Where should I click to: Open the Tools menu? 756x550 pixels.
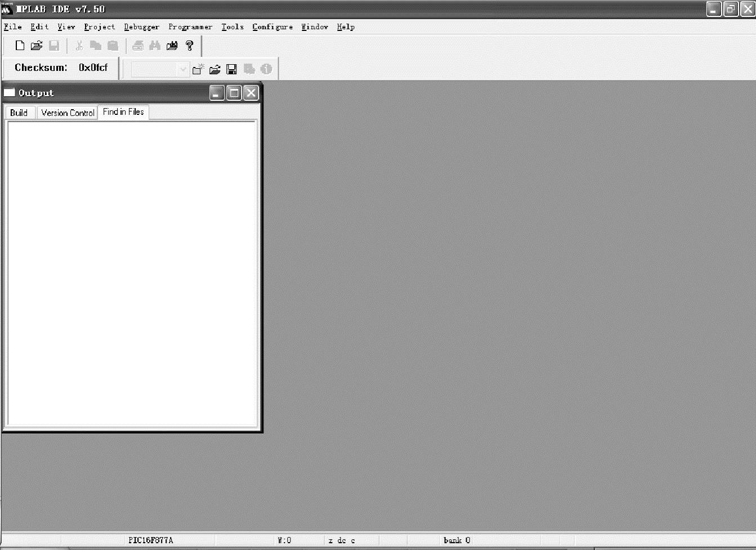point(232,26)
